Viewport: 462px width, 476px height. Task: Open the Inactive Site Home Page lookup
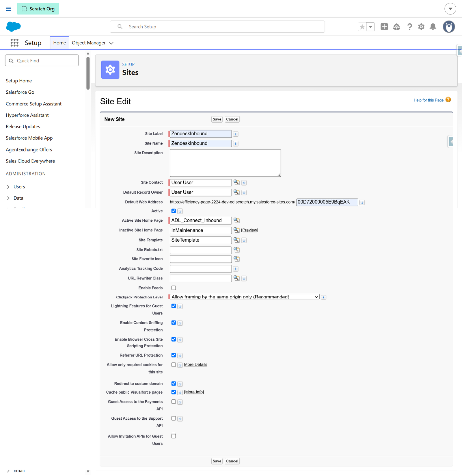pos(236,230)
